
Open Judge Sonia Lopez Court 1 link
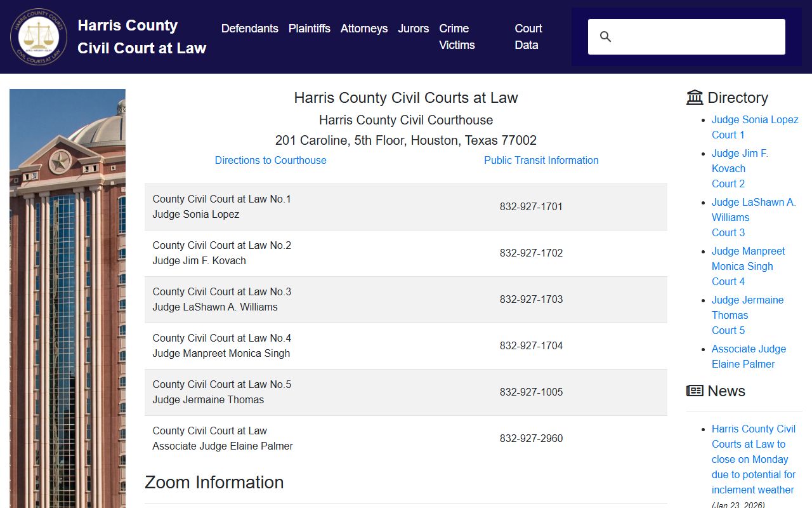755,127
